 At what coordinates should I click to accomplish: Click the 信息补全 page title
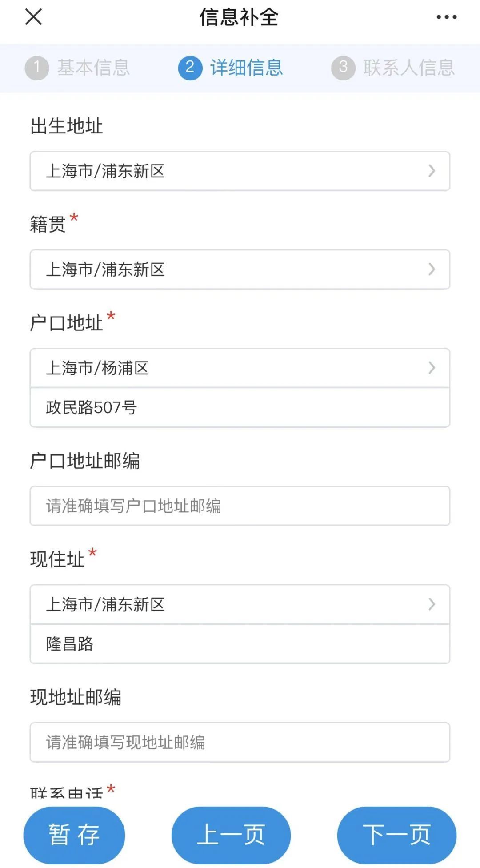tap(239, 17)
